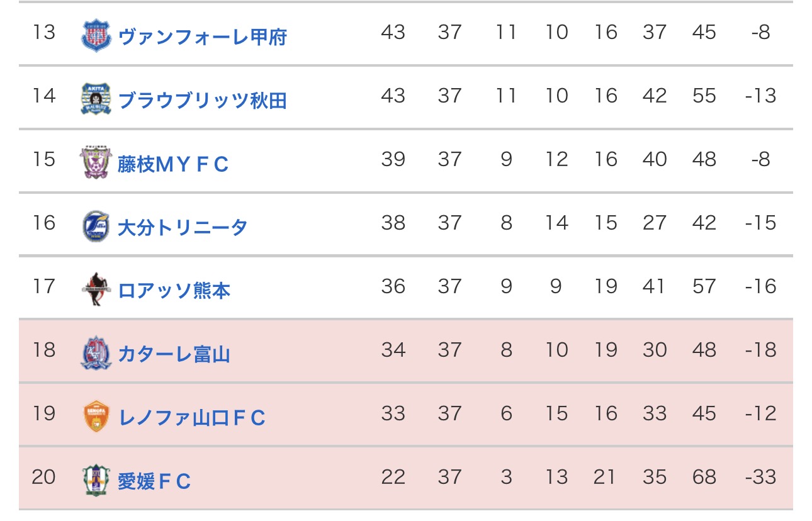Open the レノファ山口FC team link
812x521 pixels.
192,418
